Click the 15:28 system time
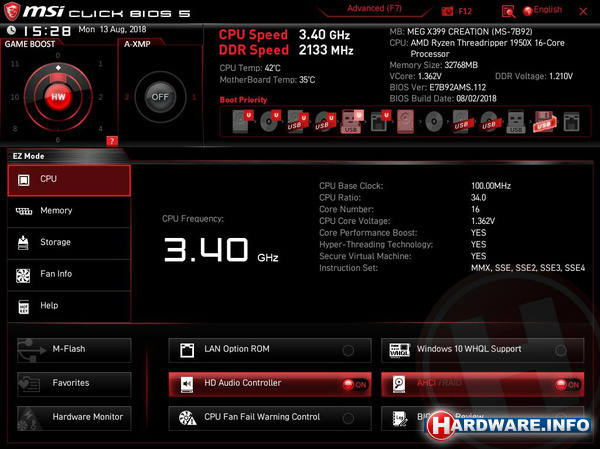This screenshot has width=600, height=449. tap(47, 31)
